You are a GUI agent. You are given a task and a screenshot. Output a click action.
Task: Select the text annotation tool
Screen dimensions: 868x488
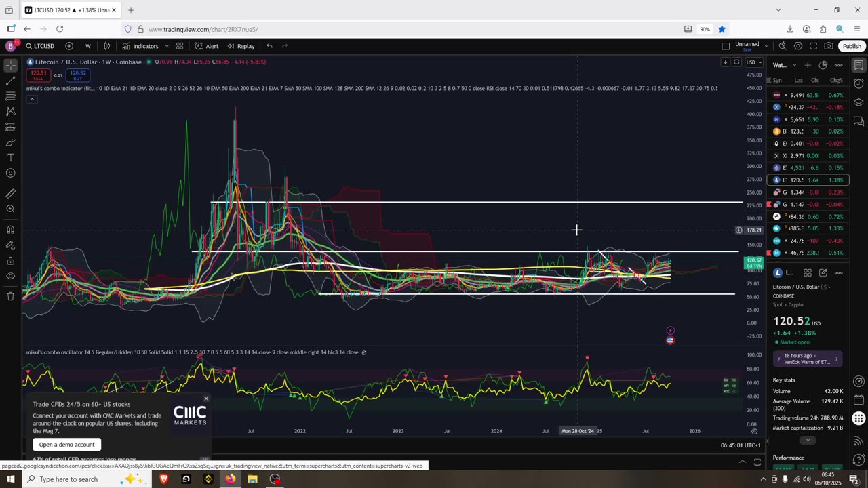coord(11,157)
